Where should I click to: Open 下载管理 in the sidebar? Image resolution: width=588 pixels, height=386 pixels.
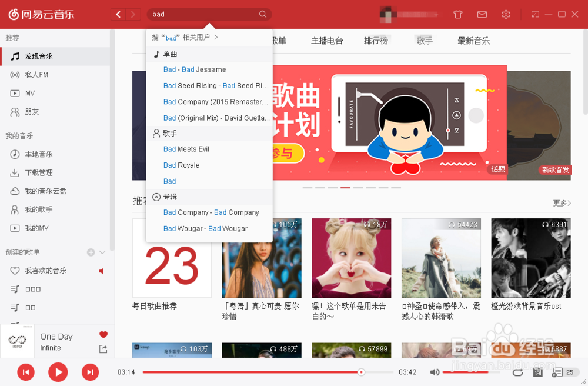tap(55, 172)
